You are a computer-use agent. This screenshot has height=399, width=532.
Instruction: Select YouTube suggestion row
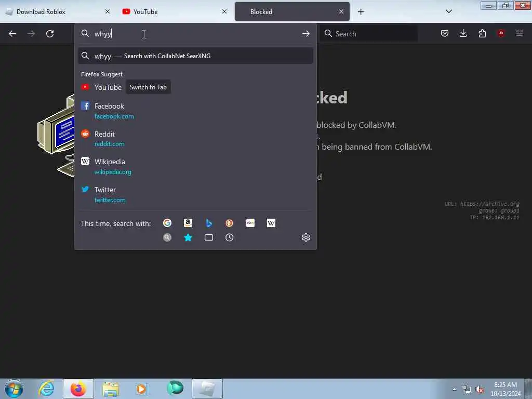tap(195, 87)
